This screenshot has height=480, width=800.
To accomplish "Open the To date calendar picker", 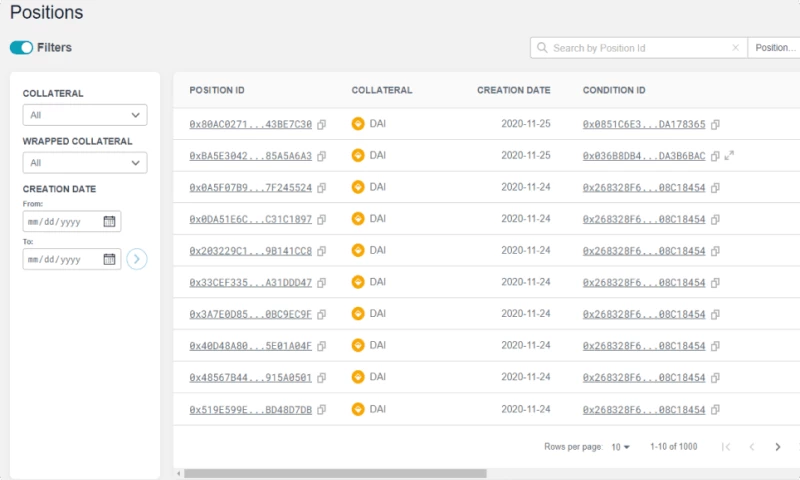I will (109, 259).
